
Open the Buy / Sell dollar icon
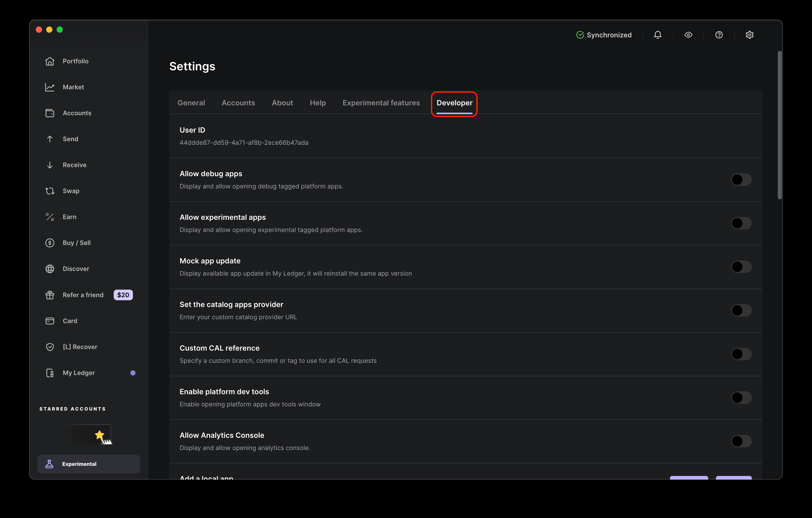[50, 243]
